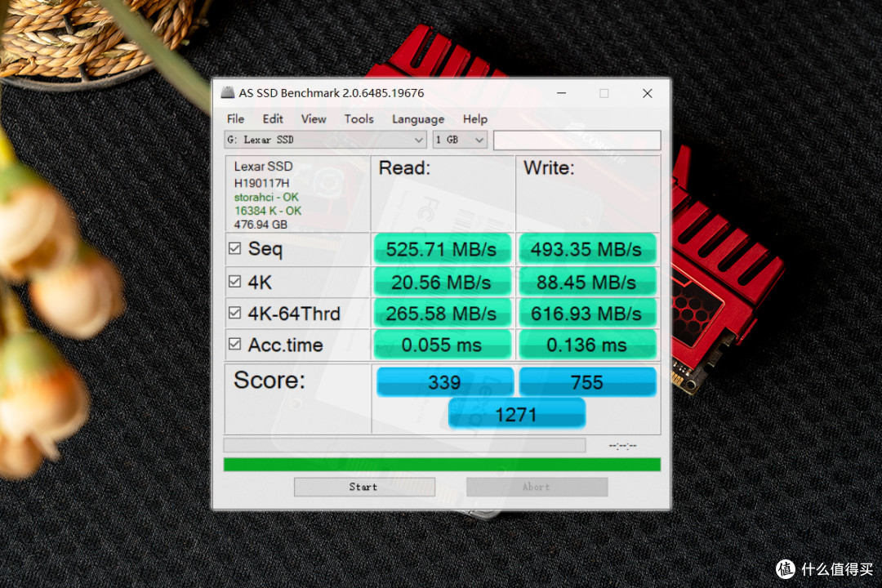Screen dimensions: 882x588
Task: Toggle the Seq test checkbox
Action: click(235, 248)
